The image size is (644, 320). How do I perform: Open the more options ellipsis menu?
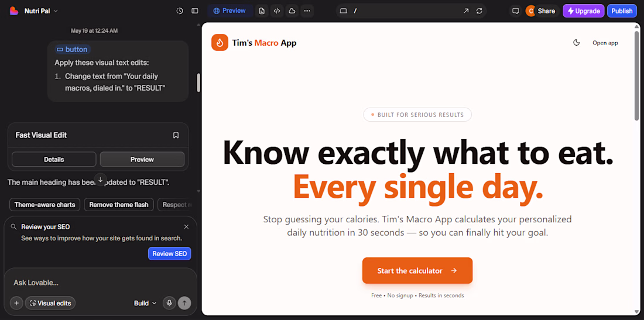307,11
